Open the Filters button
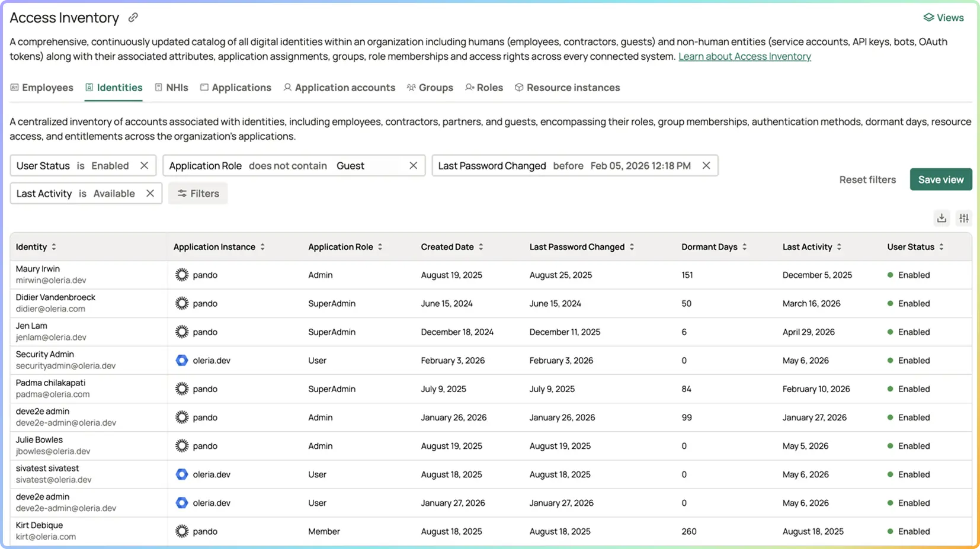Viewport: 980px width, 549px height. click(198, 194)
